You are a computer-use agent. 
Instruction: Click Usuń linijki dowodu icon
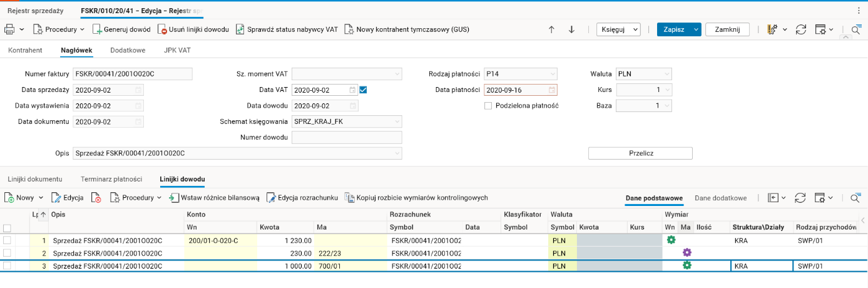click(x=162, y=29)
